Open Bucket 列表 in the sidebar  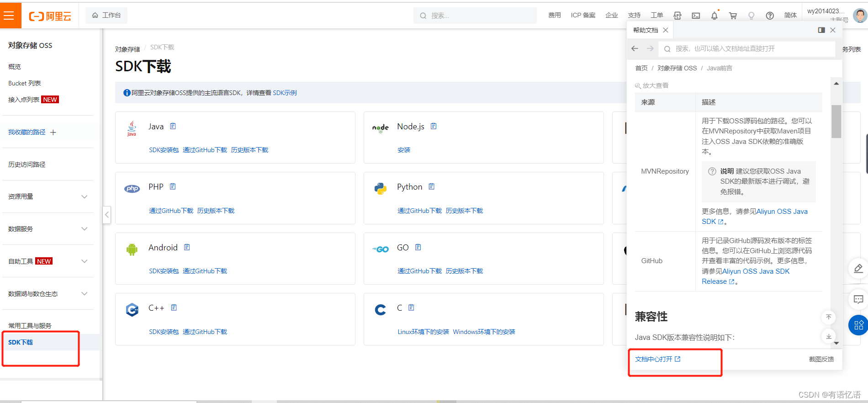pyautogui.click(x=25, y=83)
